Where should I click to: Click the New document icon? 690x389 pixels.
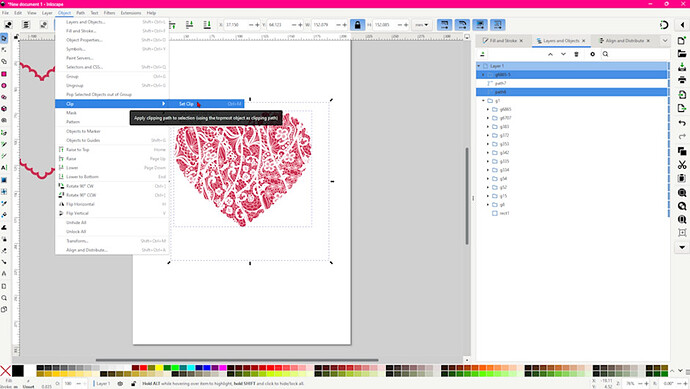click(x=682, y=40)
